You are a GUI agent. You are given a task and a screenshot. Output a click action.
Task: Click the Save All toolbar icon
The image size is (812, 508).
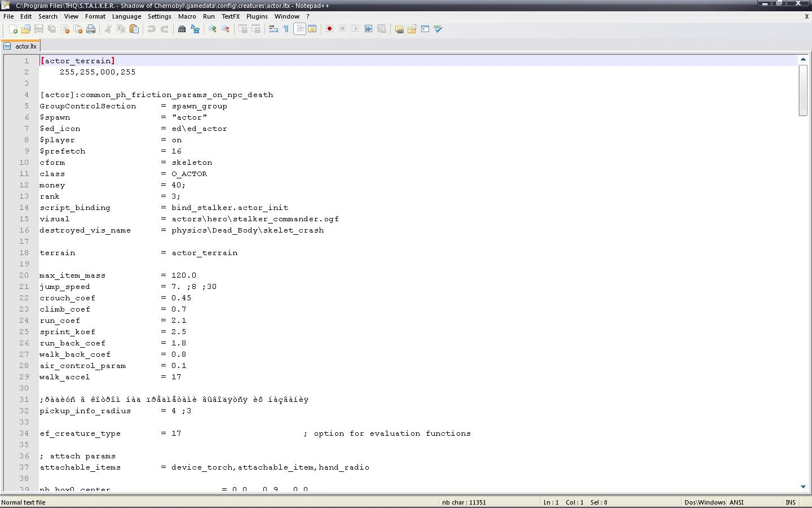pos(52,29)
